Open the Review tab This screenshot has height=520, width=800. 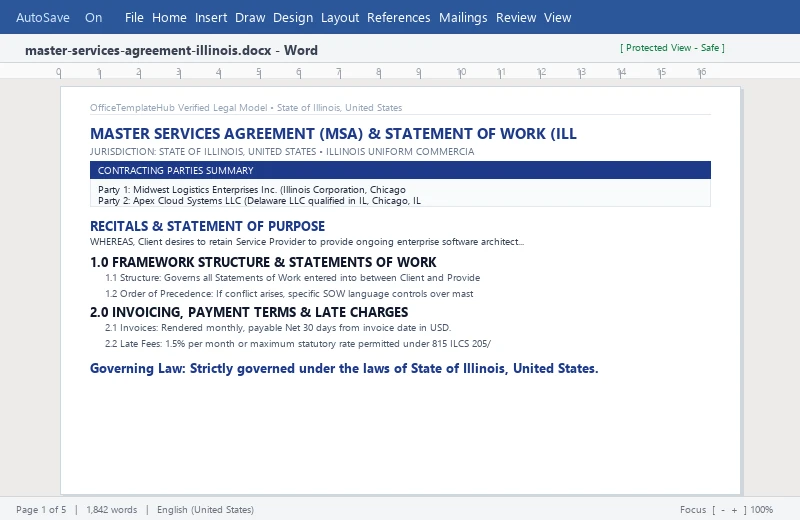coord(516,17)
